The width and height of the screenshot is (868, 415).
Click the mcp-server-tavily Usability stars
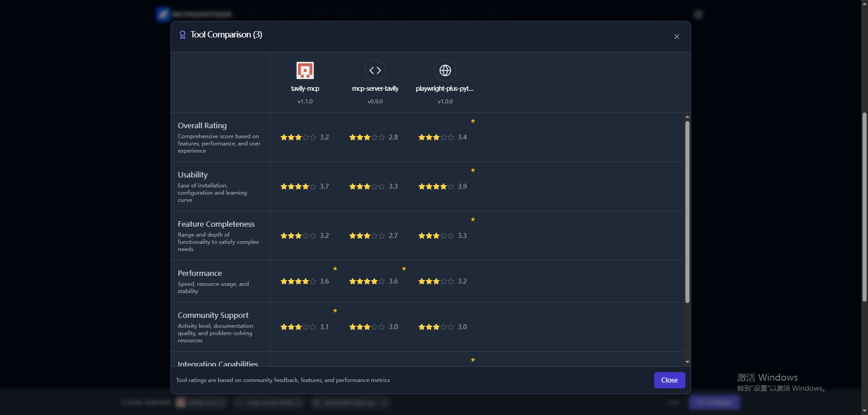click(x=367, y=187)
